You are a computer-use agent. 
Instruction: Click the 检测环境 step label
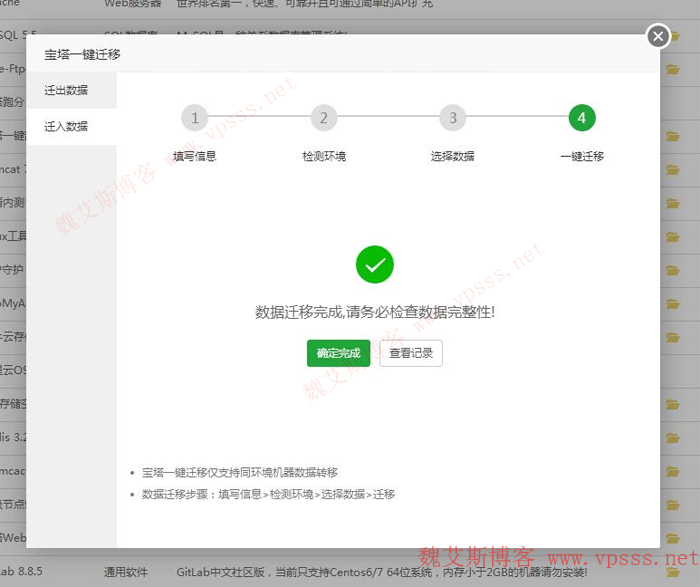[324, 156]
